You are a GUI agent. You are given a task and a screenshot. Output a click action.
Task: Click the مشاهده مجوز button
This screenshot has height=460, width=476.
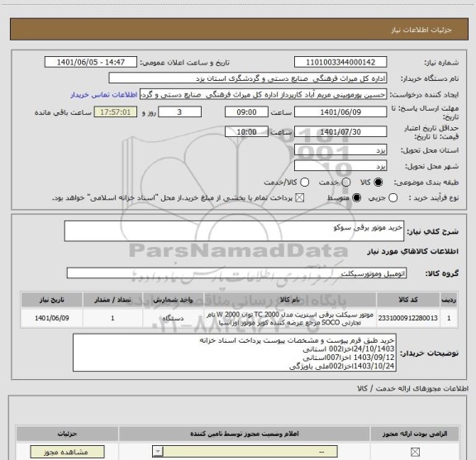pyautogui.click(x=67, y=452)
